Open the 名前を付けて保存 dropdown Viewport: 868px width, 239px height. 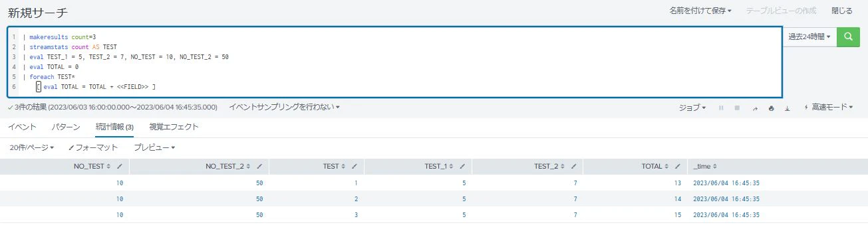pyautogui.click(x=700, y=11)
